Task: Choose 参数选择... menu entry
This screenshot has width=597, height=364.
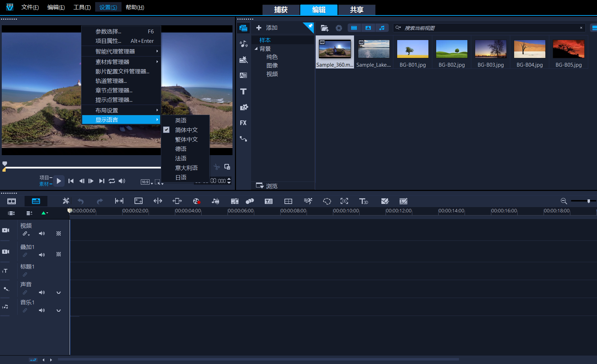Action: pos(121,31)
